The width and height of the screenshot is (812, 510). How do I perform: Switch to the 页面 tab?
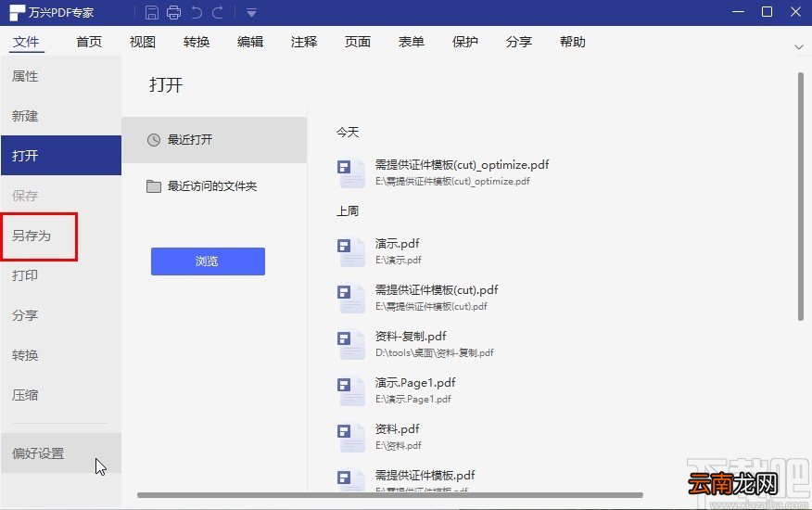pos(358,42)
